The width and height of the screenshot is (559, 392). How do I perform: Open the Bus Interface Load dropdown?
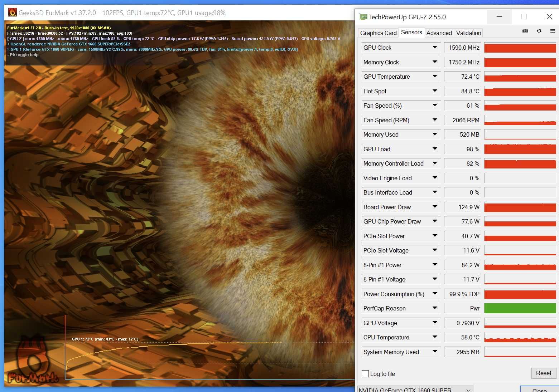(x=435, y=192)
